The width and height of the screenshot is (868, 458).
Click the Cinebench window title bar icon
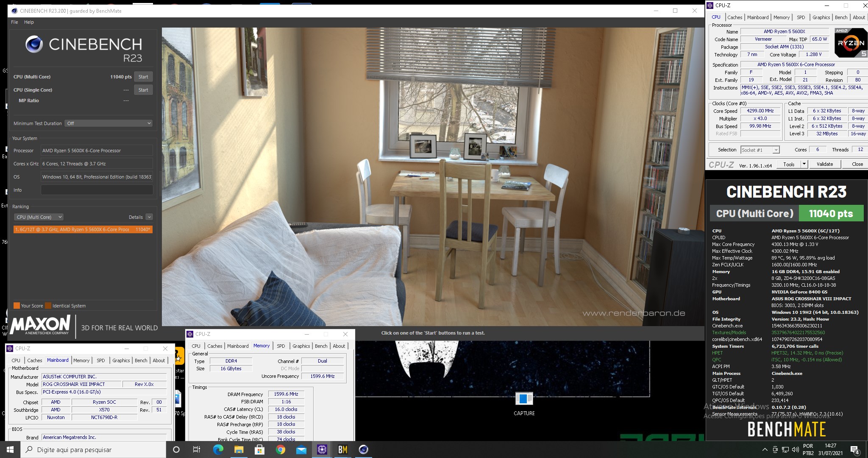(14, 11)
